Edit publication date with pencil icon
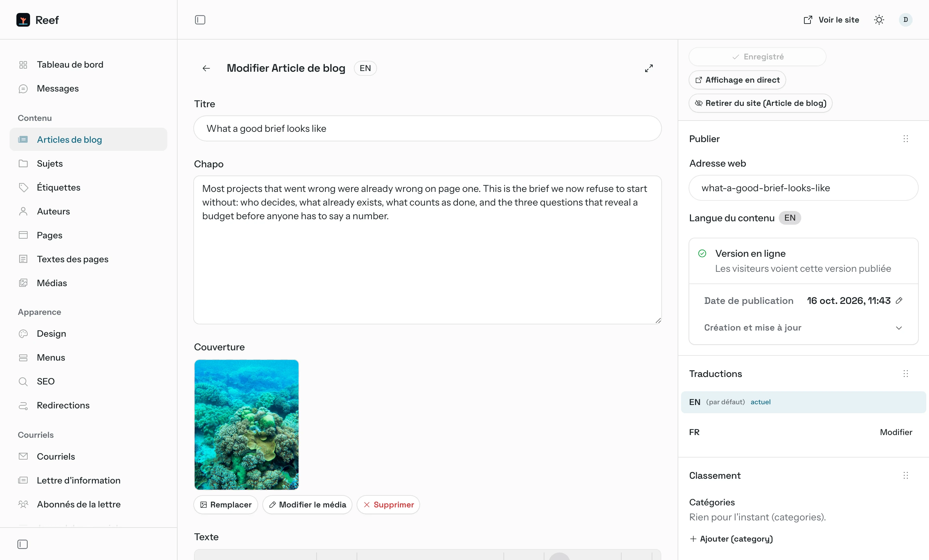 [x=899, y=300]
